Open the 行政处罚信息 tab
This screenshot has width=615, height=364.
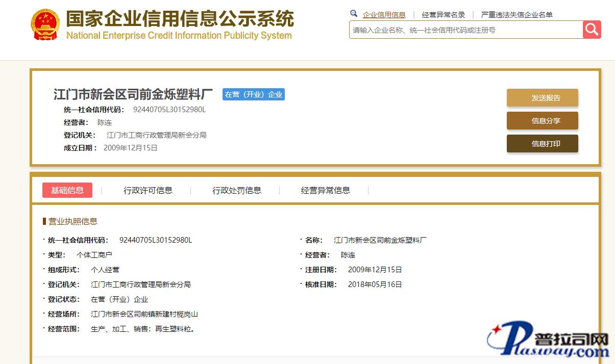[x=237, y=190]
